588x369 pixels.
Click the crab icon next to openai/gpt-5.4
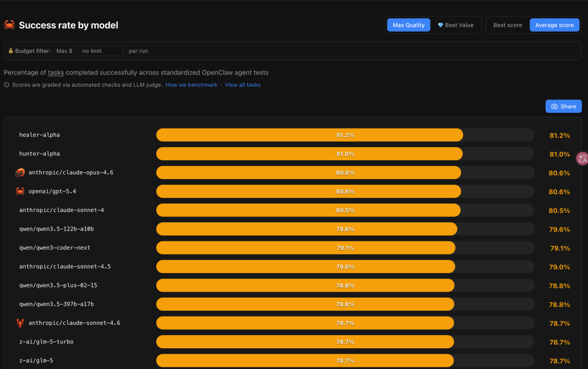point(20,191)
